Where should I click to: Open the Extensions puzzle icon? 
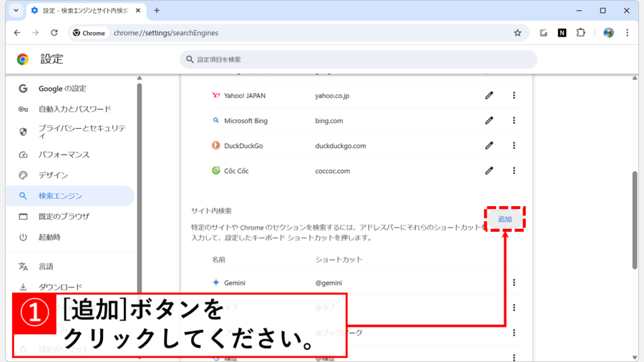[580, 33]
